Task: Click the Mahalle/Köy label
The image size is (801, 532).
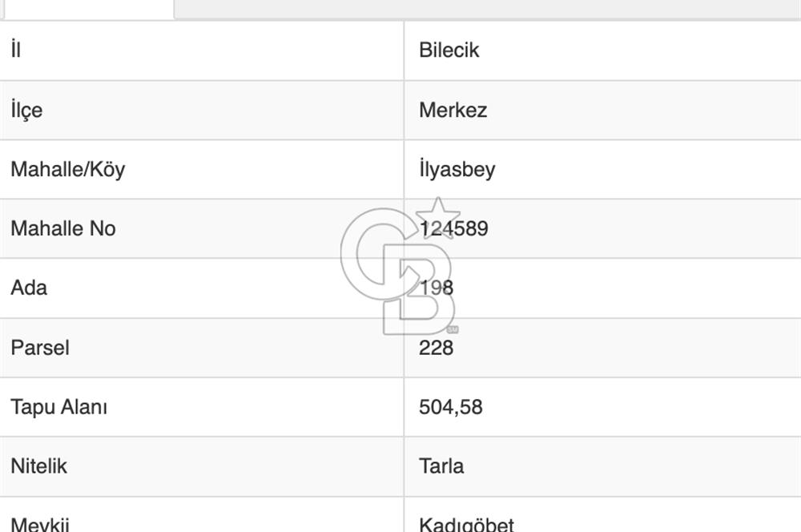Action: tap(67, 169)
